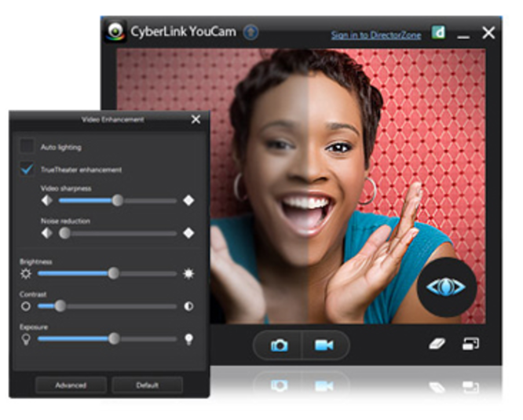Adjust the Noise reduction slider handle

(x=64, y=233)
